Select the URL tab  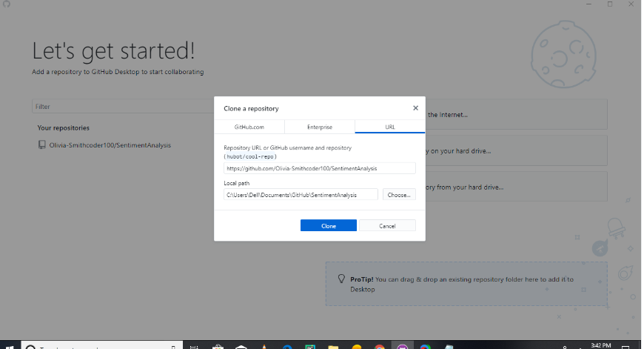coord(390,127)
